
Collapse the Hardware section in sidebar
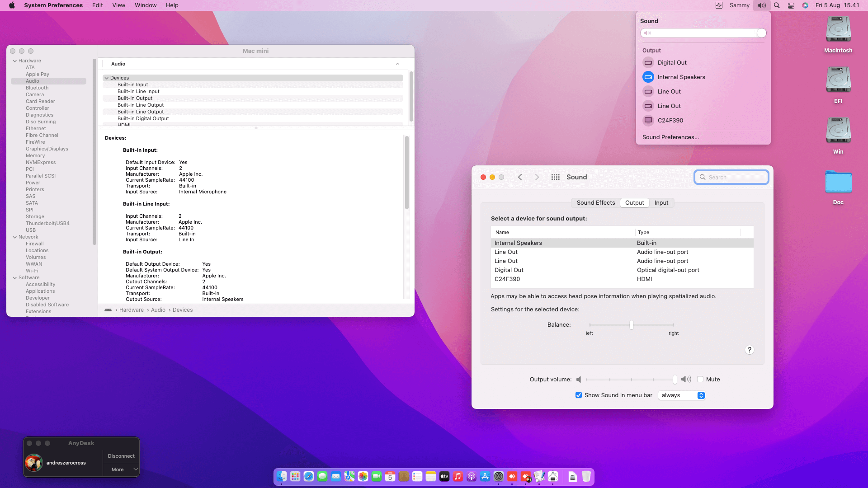coord(15,61)
